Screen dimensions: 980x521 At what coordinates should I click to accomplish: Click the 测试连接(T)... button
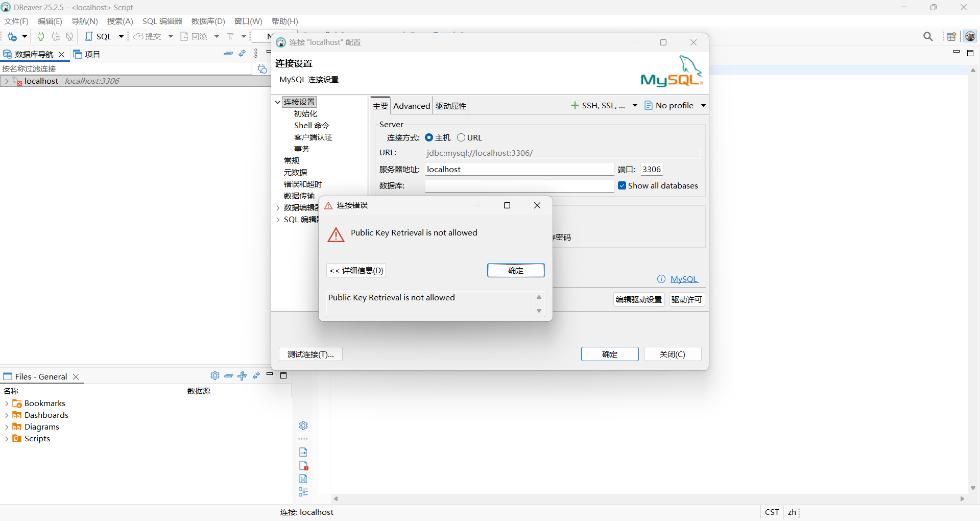pyautogui.click(x=310, y=354)
